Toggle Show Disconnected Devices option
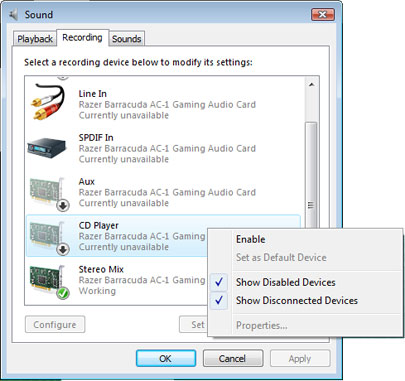405x381 pixels. pyautogui.click(x=297, y=300)
